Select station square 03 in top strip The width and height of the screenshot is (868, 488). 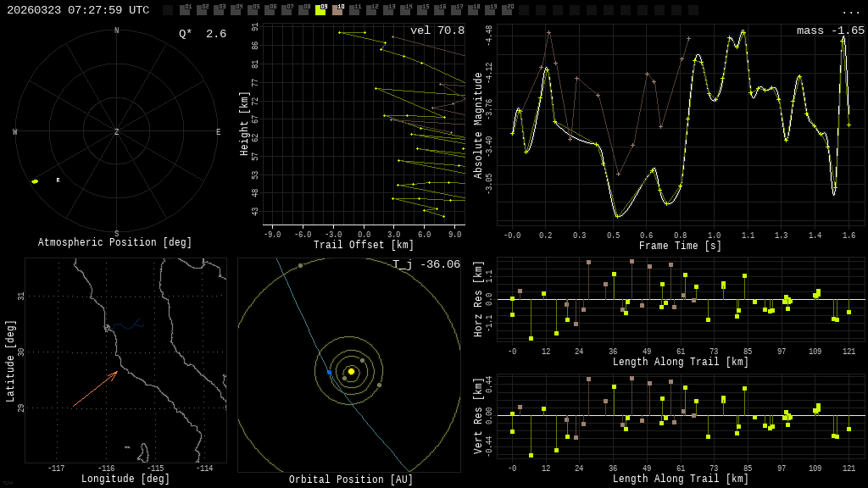(219, 10)
